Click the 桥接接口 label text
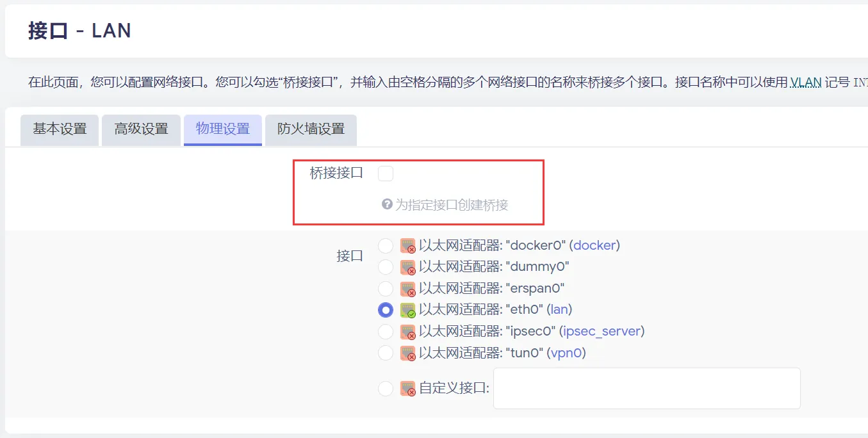The width and height of the screenshot is (868, 438). 337,173
